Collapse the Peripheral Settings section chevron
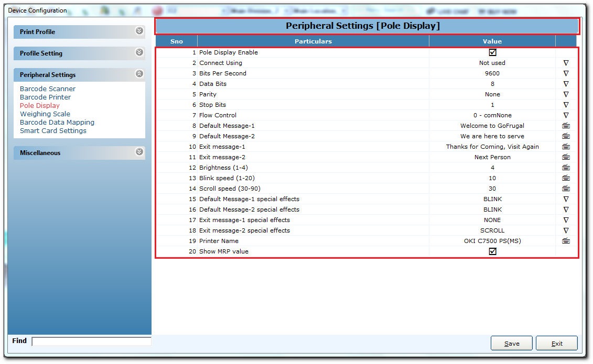The height and width of the screenshot is (364, 593). (x=139, y=74)
